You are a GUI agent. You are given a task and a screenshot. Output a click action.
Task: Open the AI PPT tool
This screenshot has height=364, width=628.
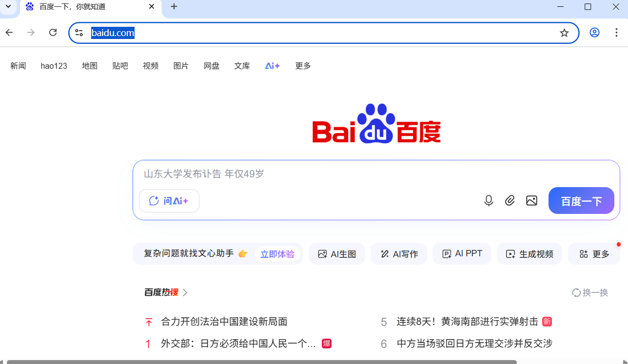(461, 253)
